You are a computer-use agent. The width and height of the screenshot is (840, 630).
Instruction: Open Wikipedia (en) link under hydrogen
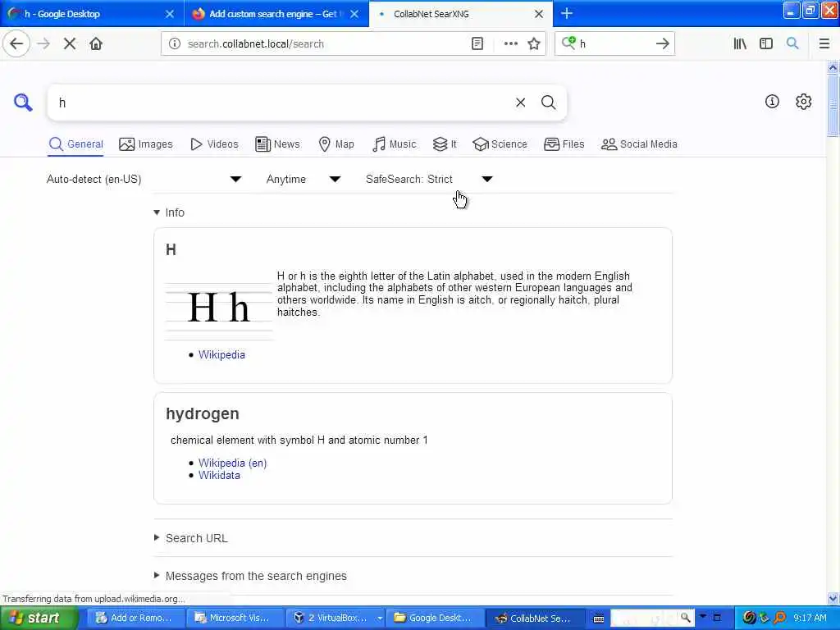click(x=232, y=463)
